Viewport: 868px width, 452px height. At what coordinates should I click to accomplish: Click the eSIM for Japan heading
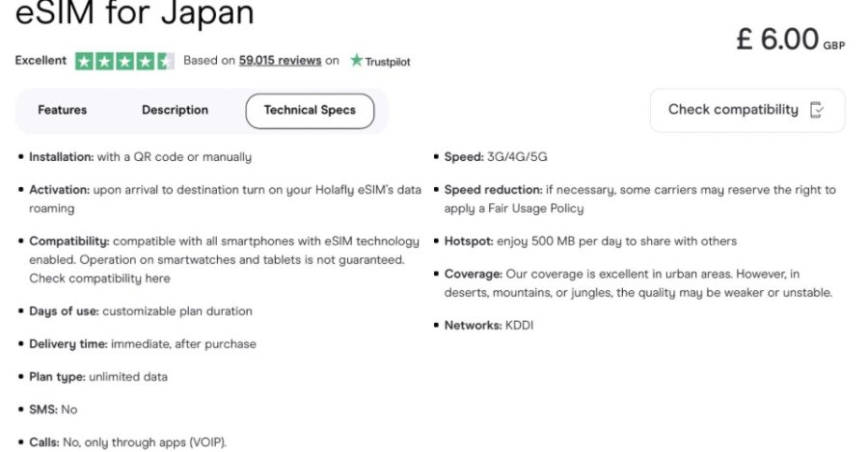point(134,13)
